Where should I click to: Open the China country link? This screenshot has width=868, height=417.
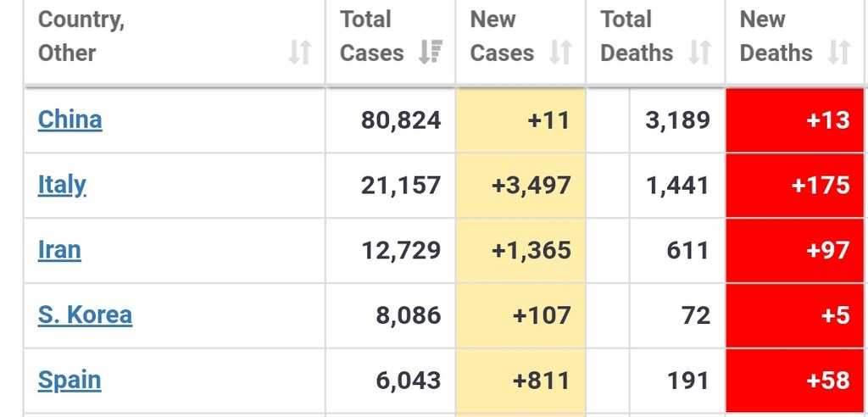70,120
